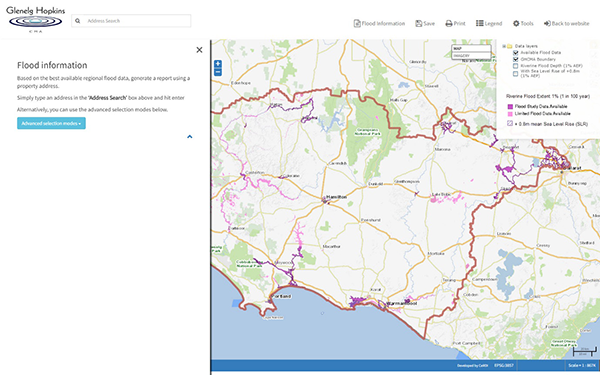This screenshot has width=600, height=375.
Task: Collapse the panel with the blue chevron
Action: tap(189, 137)
